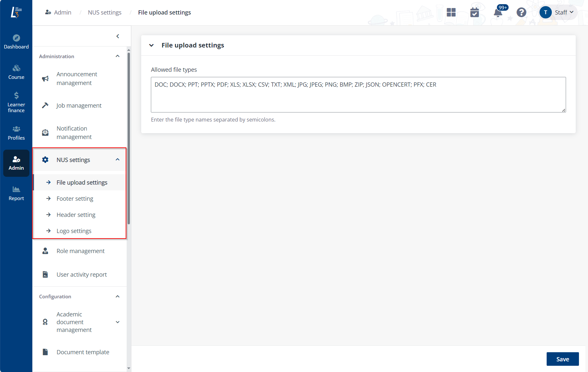Open the grid apps icon

coord(451,13)
